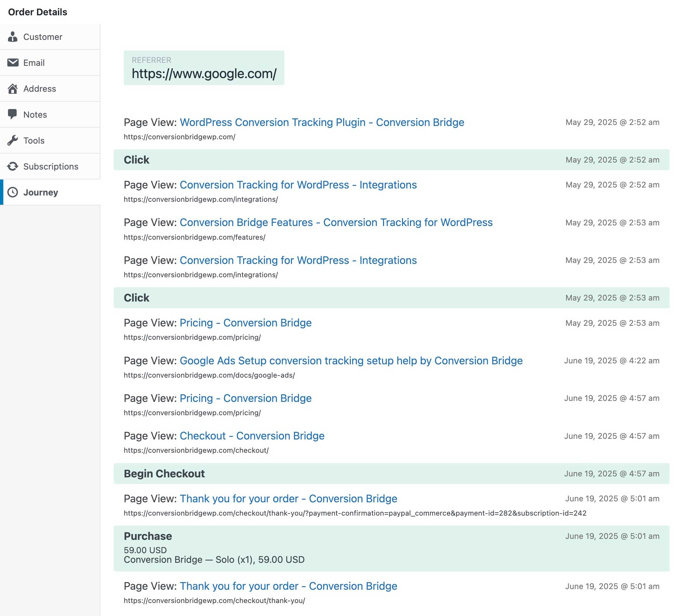Click the thank-you URL with payment-confirmation parameters
The height and width of the screenshot is (616, 683).
tap(355, 513)
